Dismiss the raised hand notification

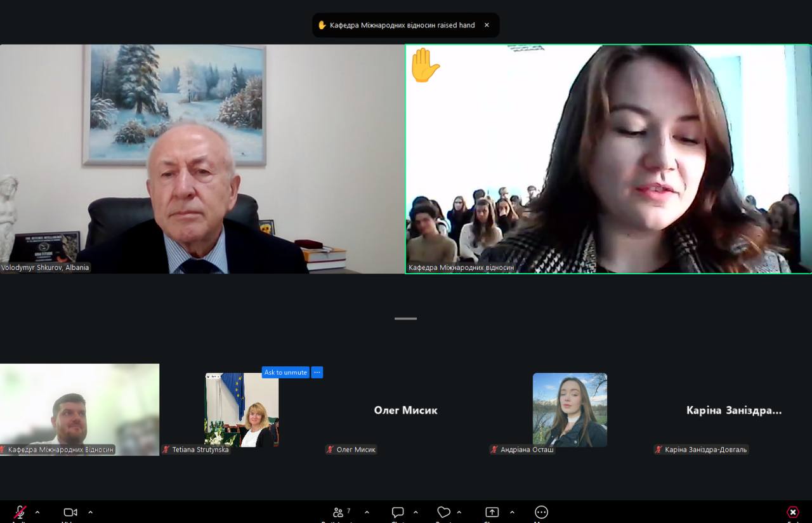487,25
